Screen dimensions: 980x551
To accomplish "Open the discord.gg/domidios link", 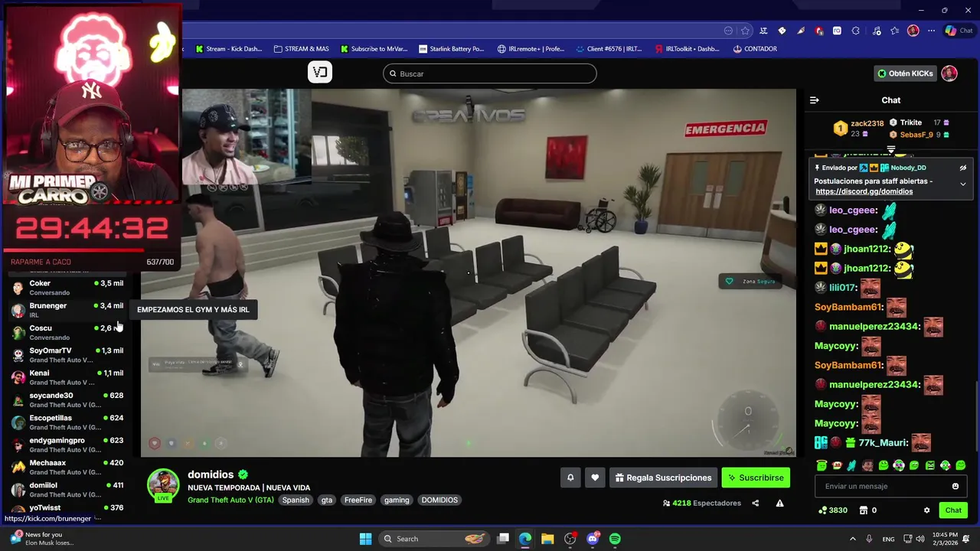I will (x=864, y=191).
